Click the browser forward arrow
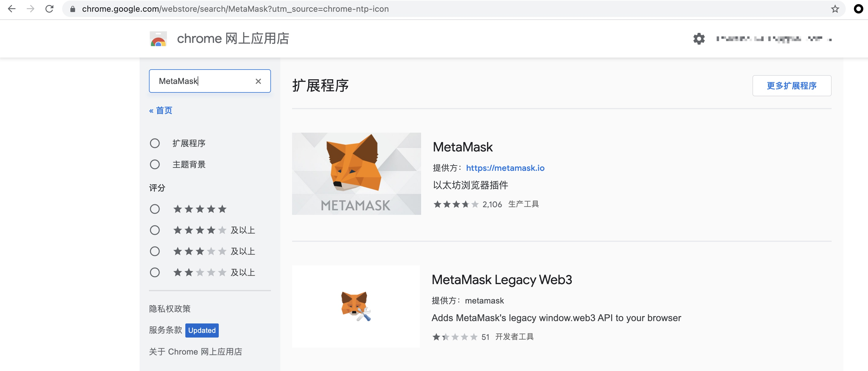The width and height of the screenshot is (868, 371). pyautogui.click(x=31, y=9)
